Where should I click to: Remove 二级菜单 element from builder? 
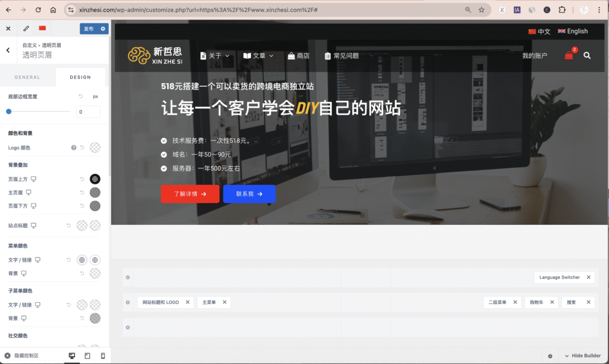pos(515,302)
